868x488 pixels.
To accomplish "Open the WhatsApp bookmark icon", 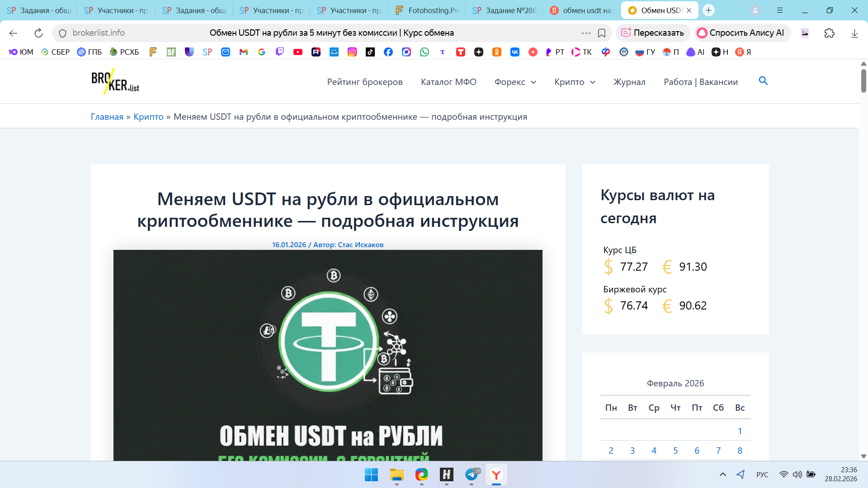I will (425, 52).
